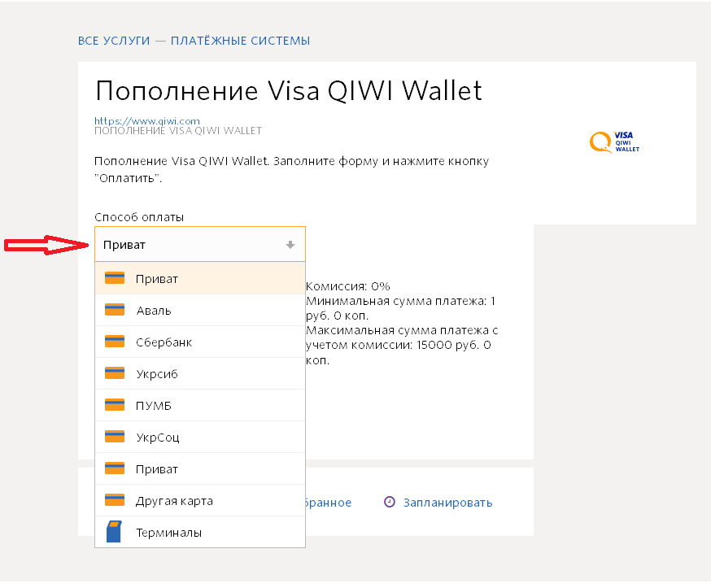Pick the ПУМБ option
Image resolution: width=711 pixels, height=588 pixels.
click(x=154, y=406)
